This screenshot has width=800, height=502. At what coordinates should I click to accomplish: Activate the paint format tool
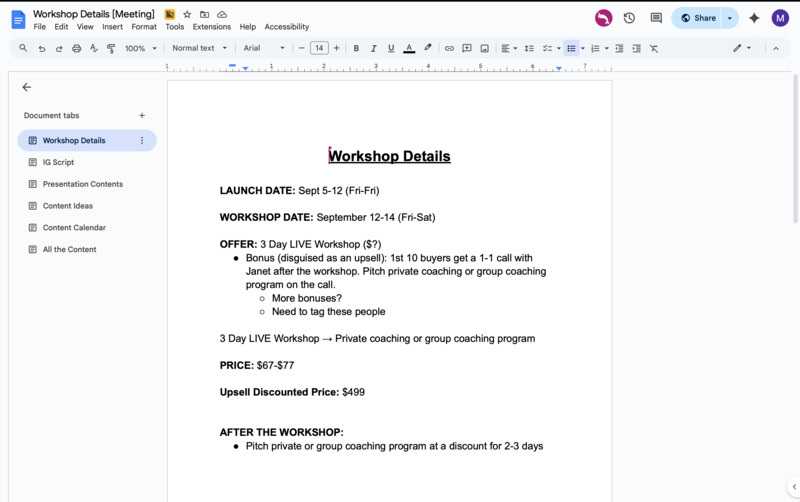[x=111, y=48]
